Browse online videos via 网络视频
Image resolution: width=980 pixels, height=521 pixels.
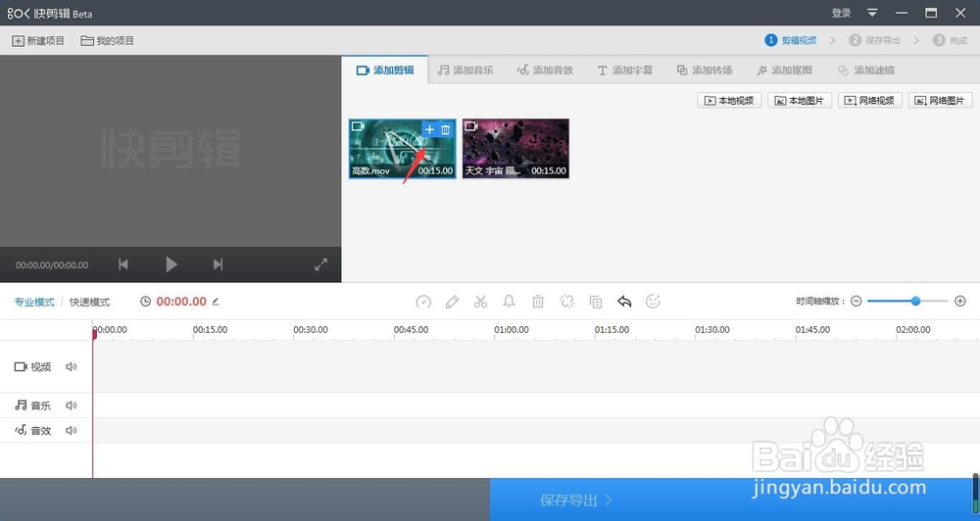coord(870,100)
